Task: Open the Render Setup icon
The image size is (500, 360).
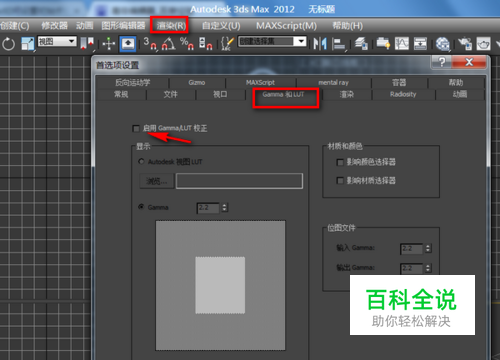Action: 465,44
